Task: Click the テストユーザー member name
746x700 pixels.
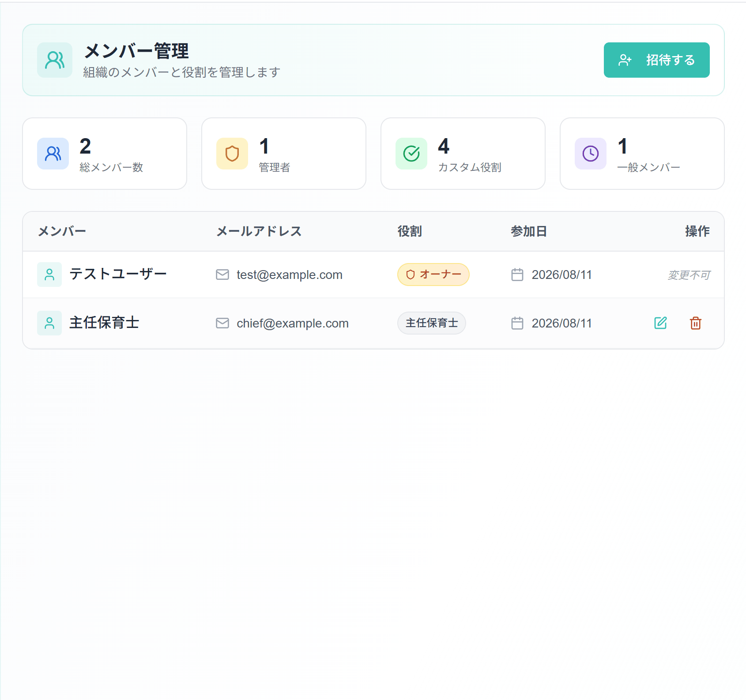Action: point(118,274)
